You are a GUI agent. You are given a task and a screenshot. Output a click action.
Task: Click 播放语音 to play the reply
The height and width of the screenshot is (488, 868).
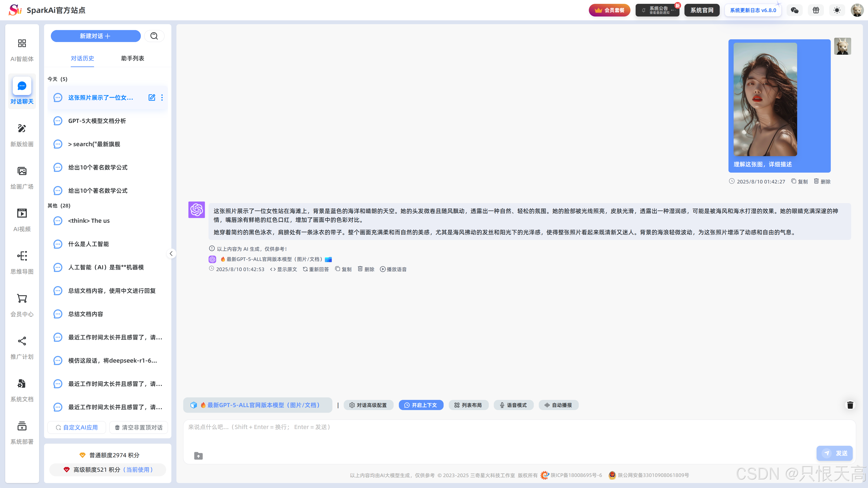click(393, 270)
